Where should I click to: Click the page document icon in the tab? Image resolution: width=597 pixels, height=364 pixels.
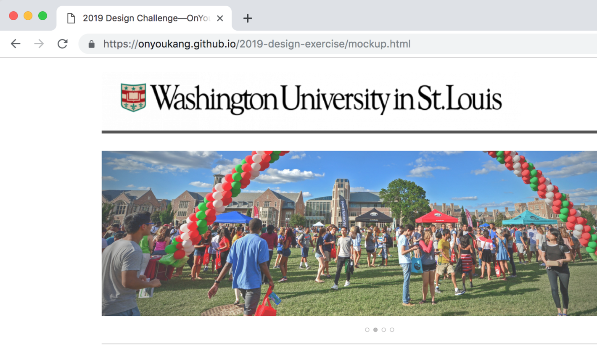click(71, 18)
